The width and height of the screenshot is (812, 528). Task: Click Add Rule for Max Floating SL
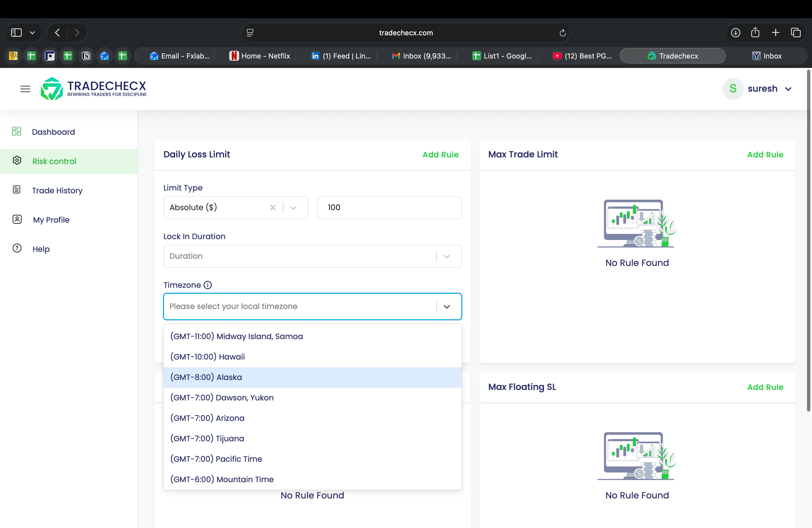coord(765,387)
